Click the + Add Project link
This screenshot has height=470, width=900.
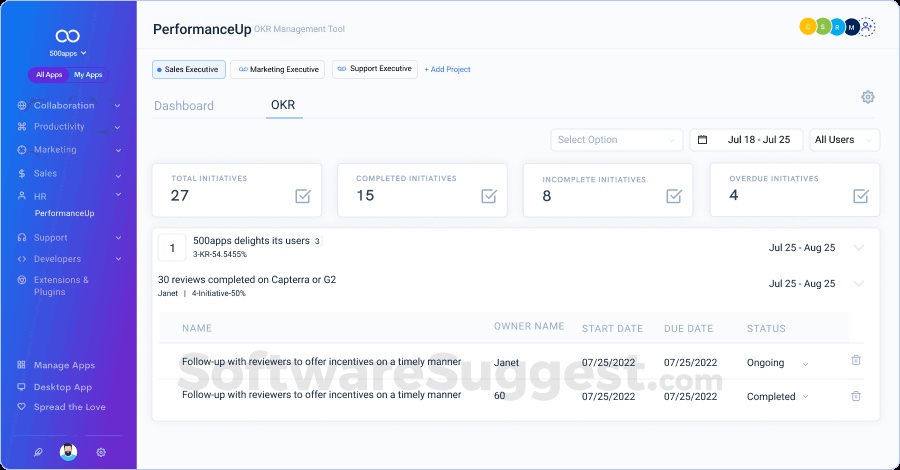coord(447,69)
